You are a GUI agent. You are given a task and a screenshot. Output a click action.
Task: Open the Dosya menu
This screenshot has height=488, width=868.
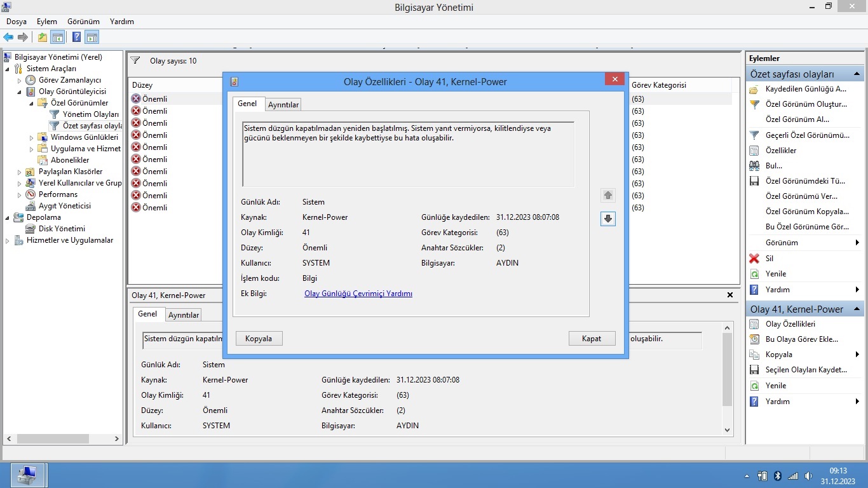pos(17,22)
